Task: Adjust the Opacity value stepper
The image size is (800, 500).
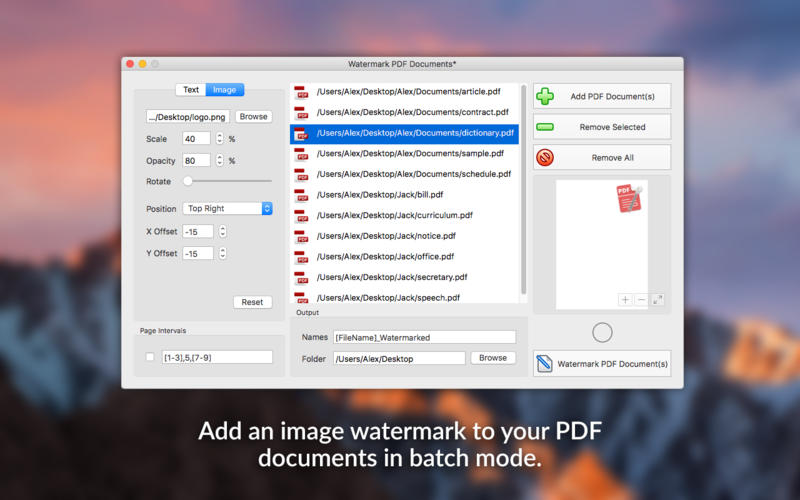Action: click(x=220, y=160)
